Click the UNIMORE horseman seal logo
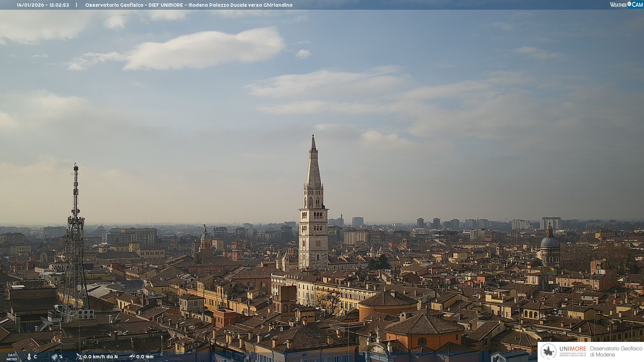The image size is (644, 362). click(x=548, y=352)
